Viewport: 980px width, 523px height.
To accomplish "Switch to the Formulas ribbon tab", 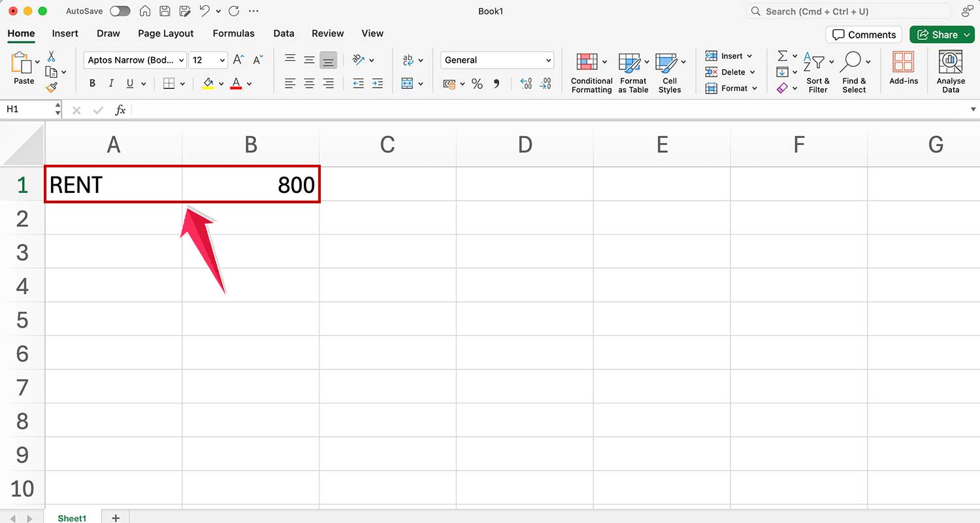I will pyautogui.click(x=233, y=33).
